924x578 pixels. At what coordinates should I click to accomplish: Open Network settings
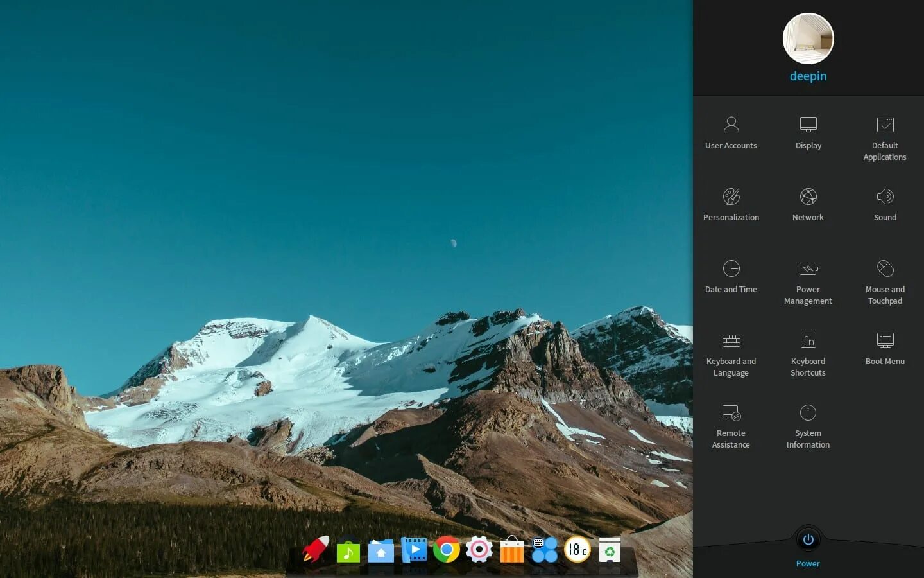click(x=808, y=204)
